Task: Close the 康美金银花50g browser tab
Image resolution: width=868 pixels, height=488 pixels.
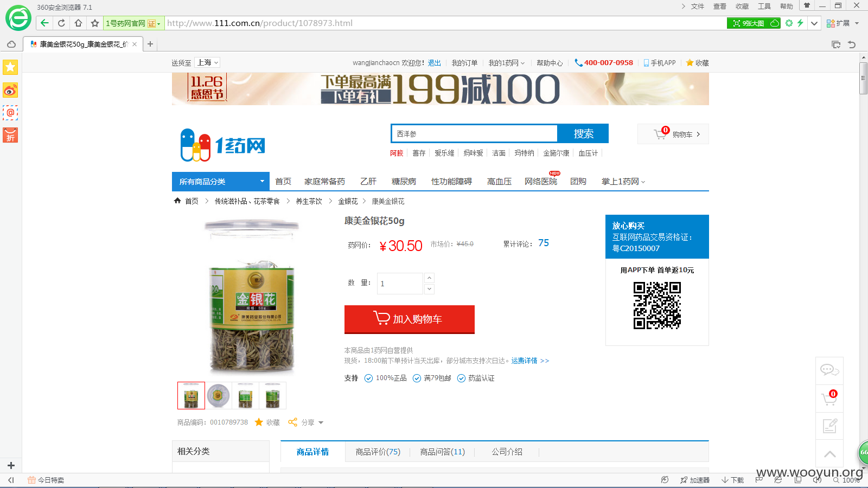Action: pos(135,44)
